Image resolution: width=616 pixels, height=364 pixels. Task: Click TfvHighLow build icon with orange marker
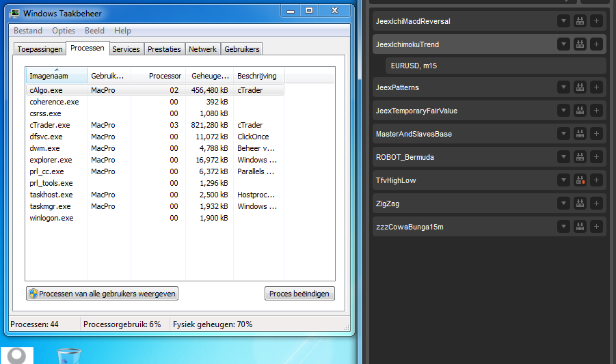coord(580,180)
